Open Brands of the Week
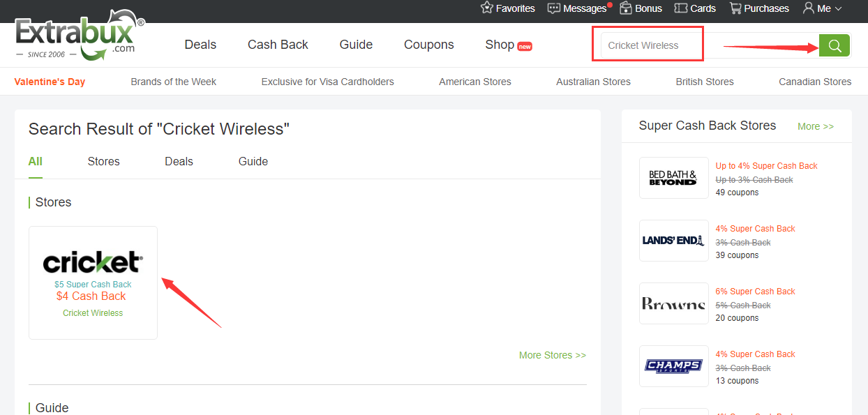Image resolution: width=868 pixels, height=415 pixels. (x=174, y=82)
